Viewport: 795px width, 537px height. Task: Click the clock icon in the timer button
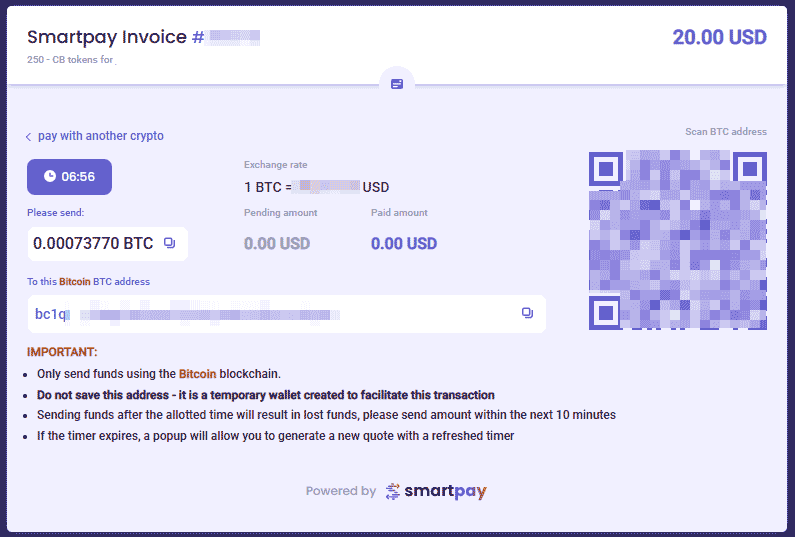(50, 176)
